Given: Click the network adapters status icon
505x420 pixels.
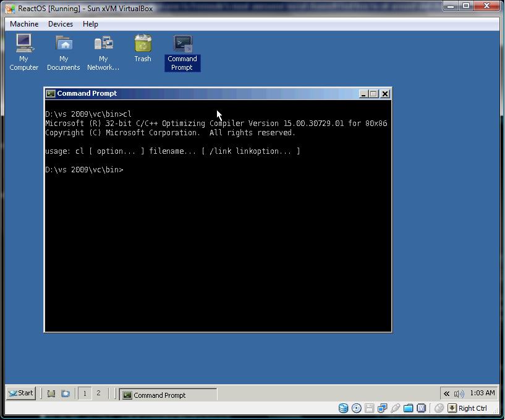Looking at the screenshot, I should coord(382,408).
